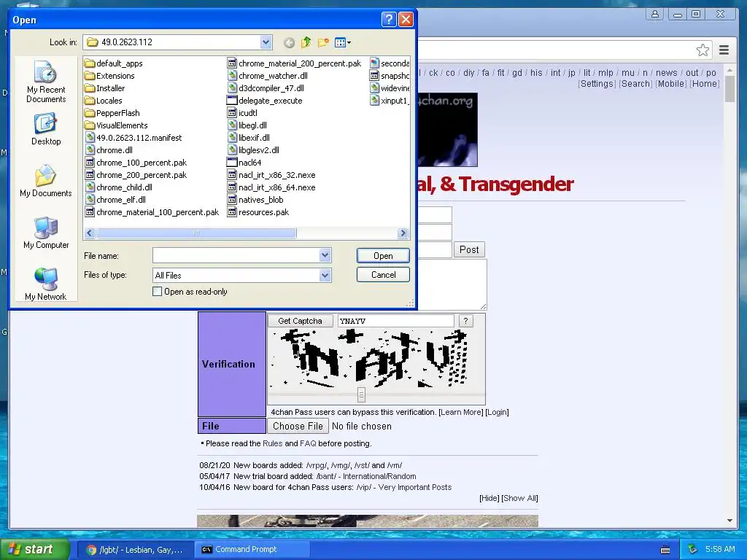Select libglesv2.dll file

[253, 150]
